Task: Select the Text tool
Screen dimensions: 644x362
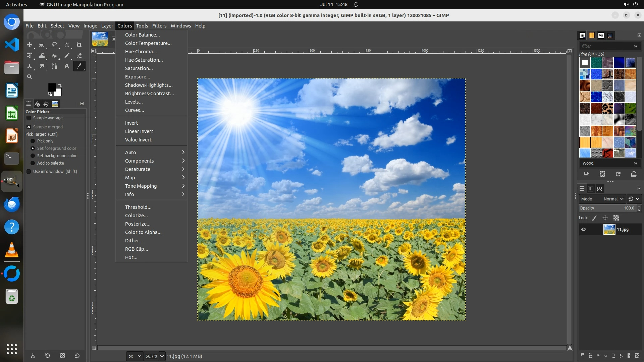Action: (66, 66)
